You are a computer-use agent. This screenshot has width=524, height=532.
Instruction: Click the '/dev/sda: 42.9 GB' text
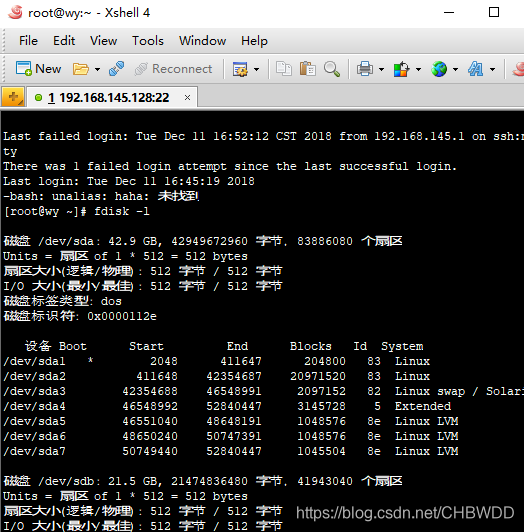pos(98,241)
